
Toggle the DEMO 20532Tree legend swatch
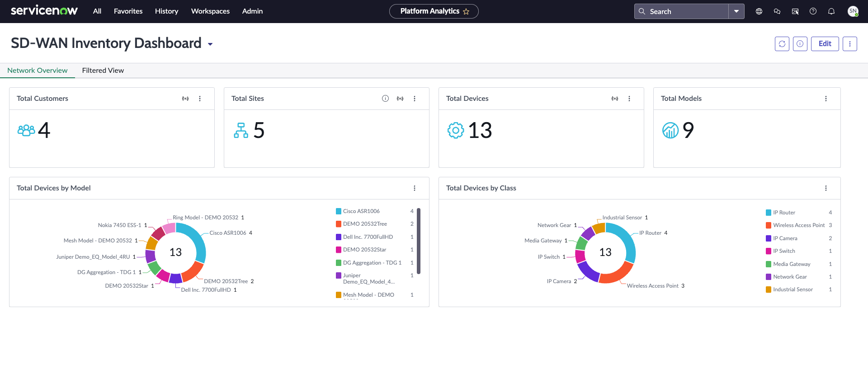339,224
